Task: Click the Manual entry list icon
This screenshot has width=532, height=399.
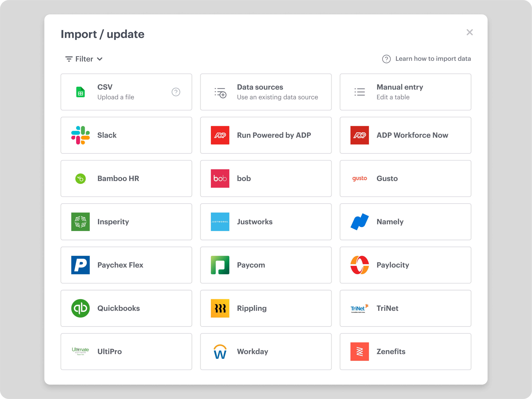Action: coord(360,92)
